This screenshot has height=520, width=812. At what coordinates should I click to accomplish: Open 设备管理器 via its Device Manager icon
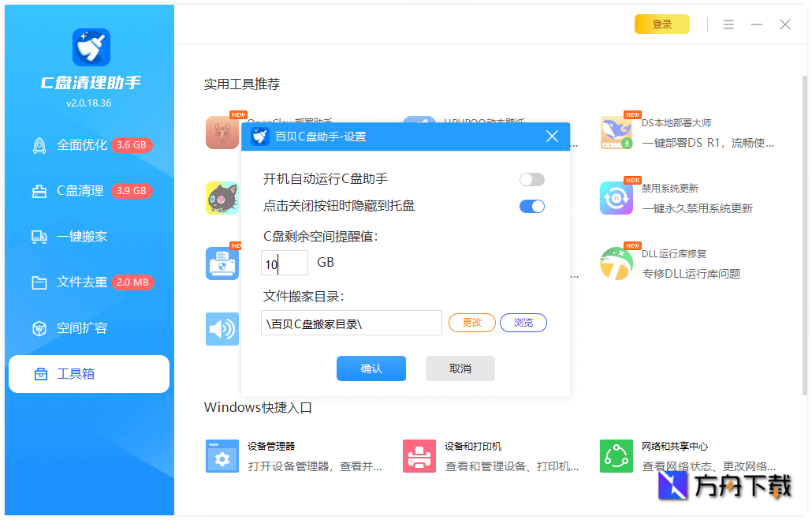point(222,456)
